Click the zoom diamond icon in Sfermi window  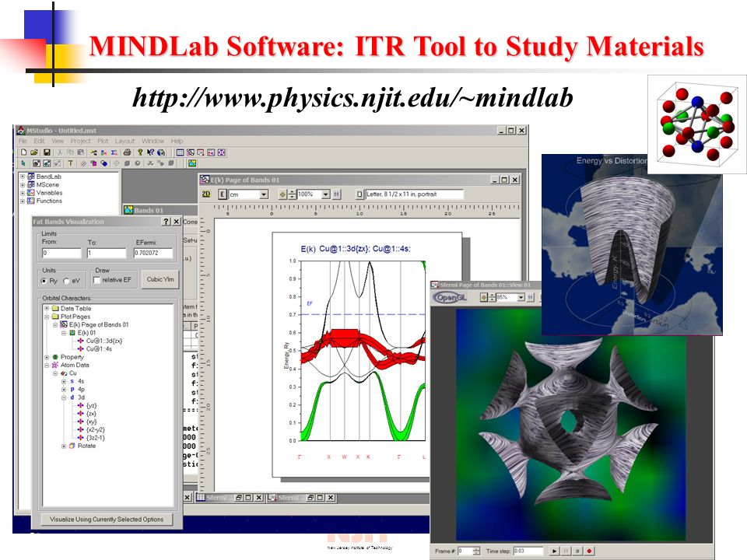(x=483, y=297)
